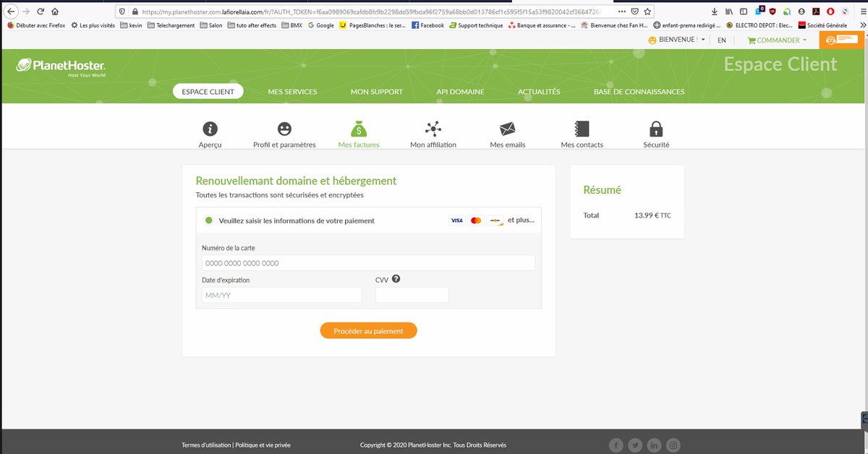Switch language with the EN link

pyautogui.click(x=722, y=40)
